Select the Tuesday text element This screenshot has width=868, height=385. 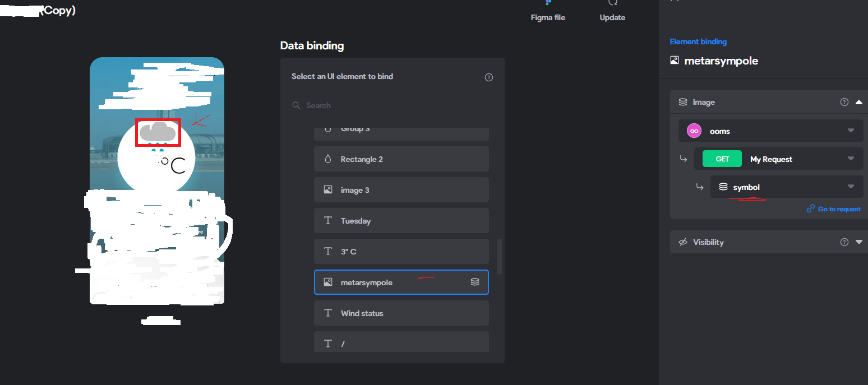click(401, 221)
